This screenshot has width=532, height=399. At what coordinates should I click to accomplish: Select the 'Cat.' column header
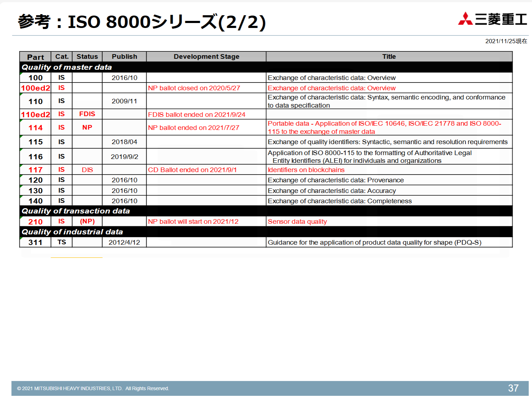[x=62, y=57]
